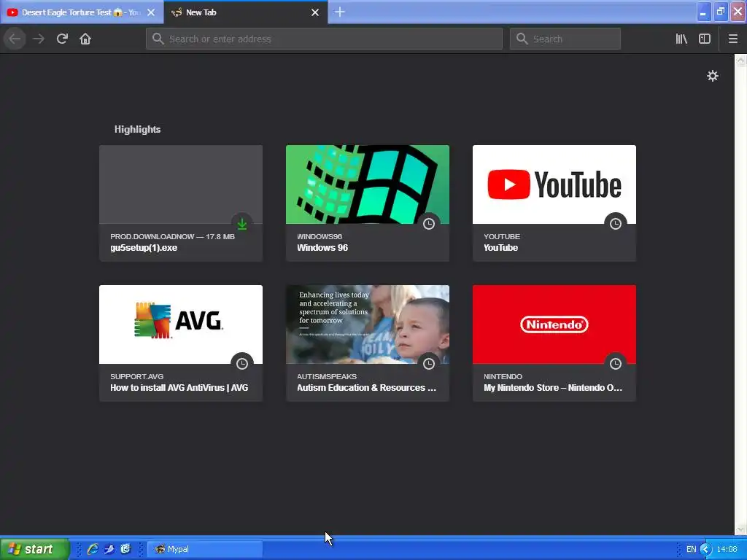Image resolution: width=747 pixels, height=560 pixels.
Task: Focus the Search or enter address bar
Action: point(324,39)
